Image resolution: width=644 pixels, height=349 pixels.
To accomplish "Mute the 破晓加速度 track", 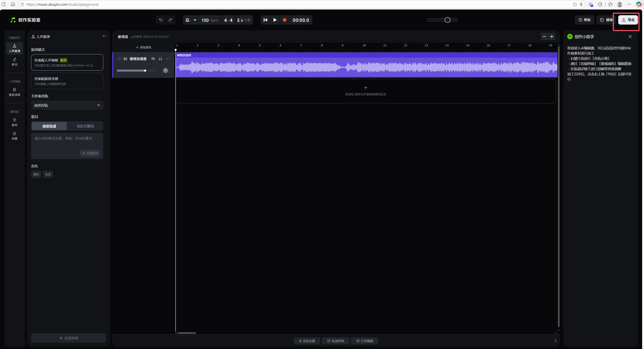I will click(153, 59).
